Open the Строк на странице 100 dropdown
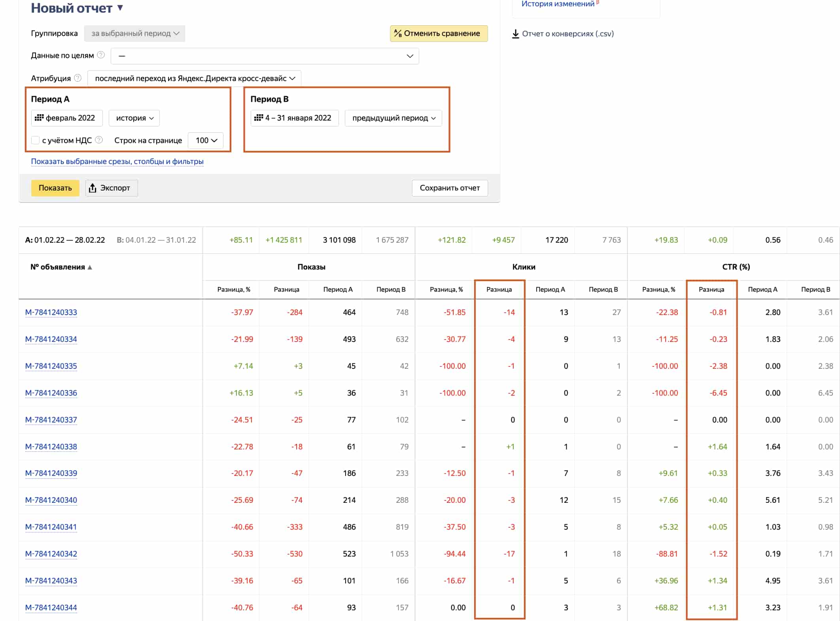Image resolution: width=840 pixels, height=621 pixels. (206, 140)
